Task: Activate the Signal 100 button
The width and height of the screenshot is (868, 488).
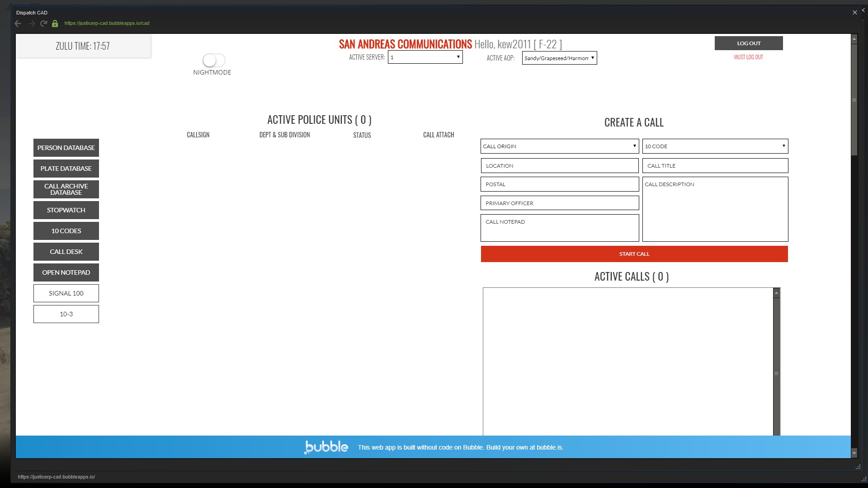Action: (66, 293)
